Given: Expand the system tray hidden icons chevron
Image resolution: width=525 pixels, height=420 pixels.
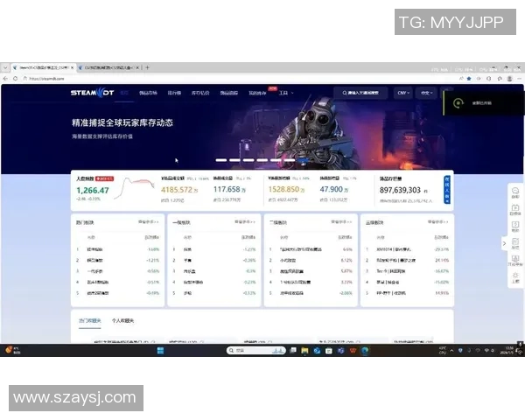Looking at the screenshot, I should pos(451,350).
